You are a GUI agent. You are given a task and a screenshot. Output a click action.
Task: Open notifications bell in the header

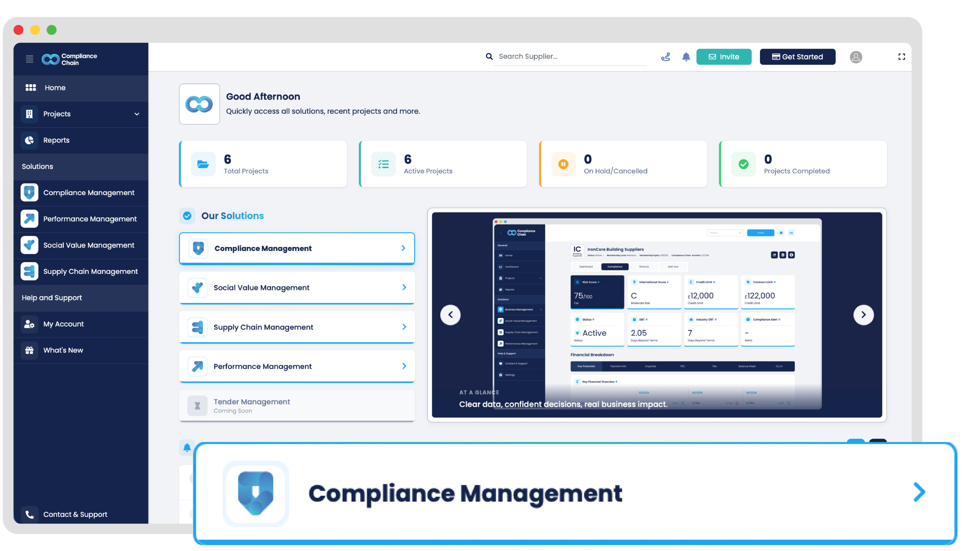click(686, 57)
